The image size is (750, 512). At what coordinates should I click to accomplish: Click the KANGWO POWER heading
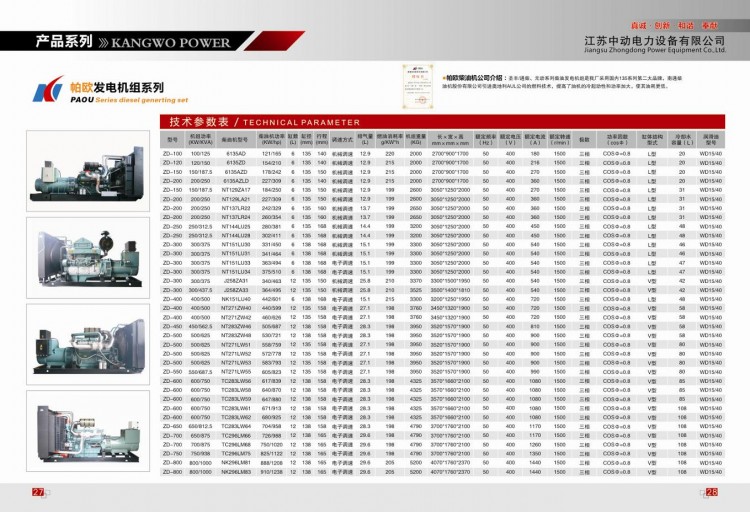click(x=171, y=43)
